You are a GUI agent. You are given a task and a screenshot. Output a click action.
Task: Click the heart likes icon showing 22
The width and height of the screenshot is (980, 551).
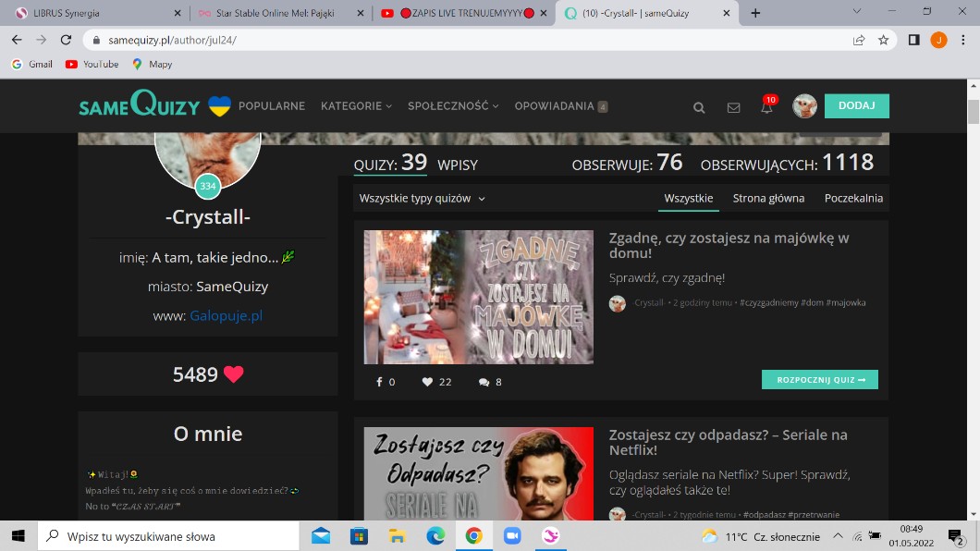(427, 382)
